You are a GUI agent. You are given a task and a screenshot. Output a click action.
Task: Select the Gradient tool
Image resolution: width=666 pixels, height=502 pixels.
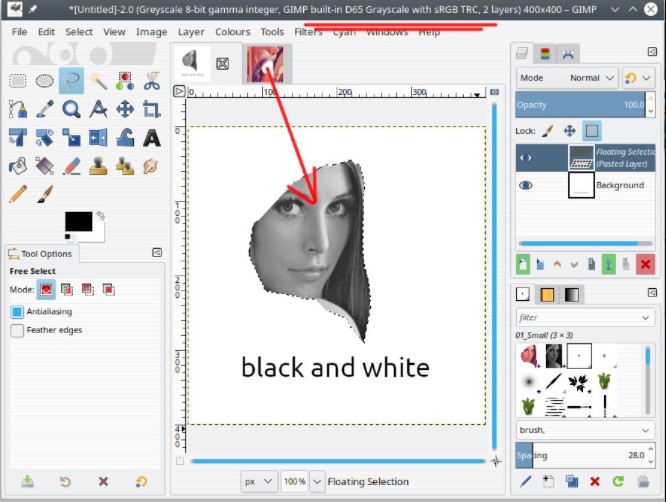44,166
